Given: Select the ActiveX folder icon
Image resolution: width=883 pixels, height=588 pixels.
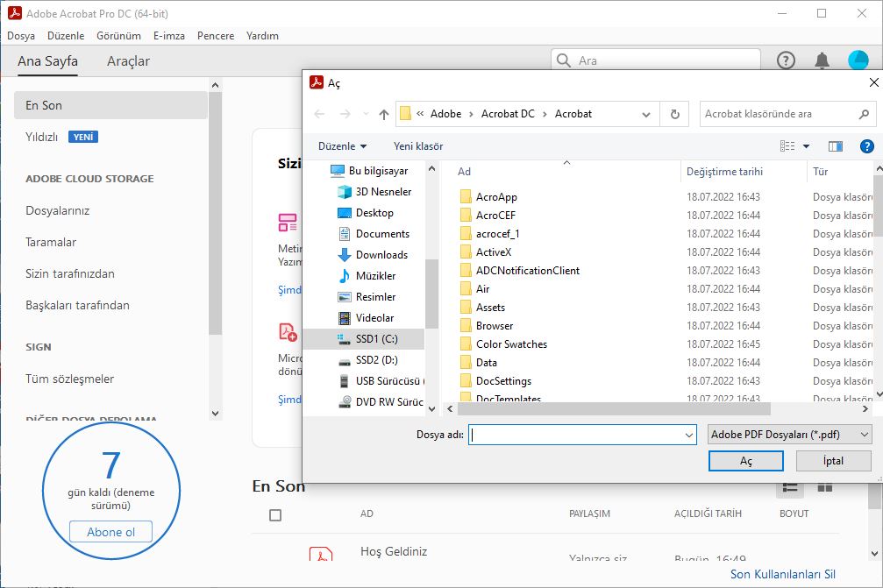Looking at the screenshot, I should point(466,252).
